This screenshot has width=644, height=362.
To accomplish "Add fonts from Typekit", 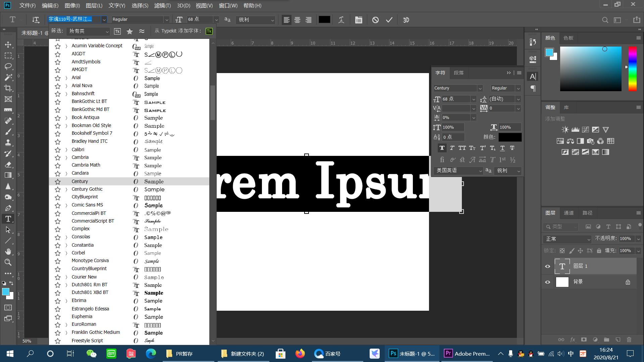I will (x=209, y=31).
